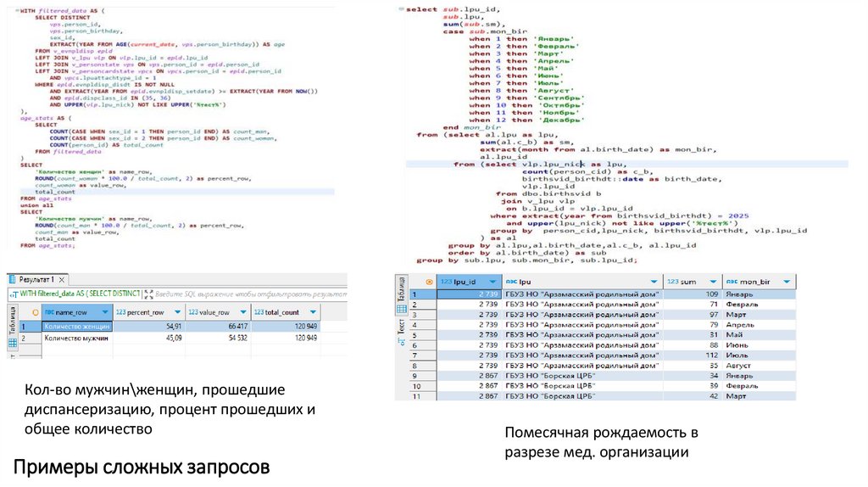
Task: Open name_row column dropdown arrow
Action: (105, 312)
